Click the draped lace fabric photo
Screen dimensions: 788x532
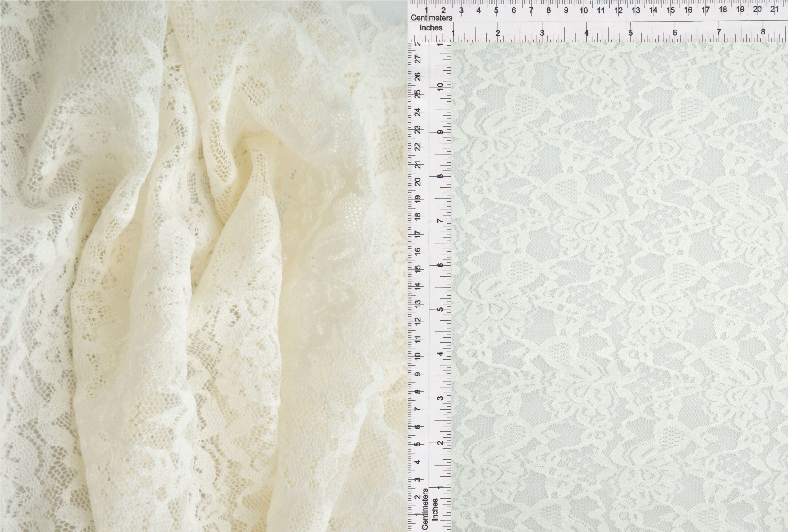203,266
